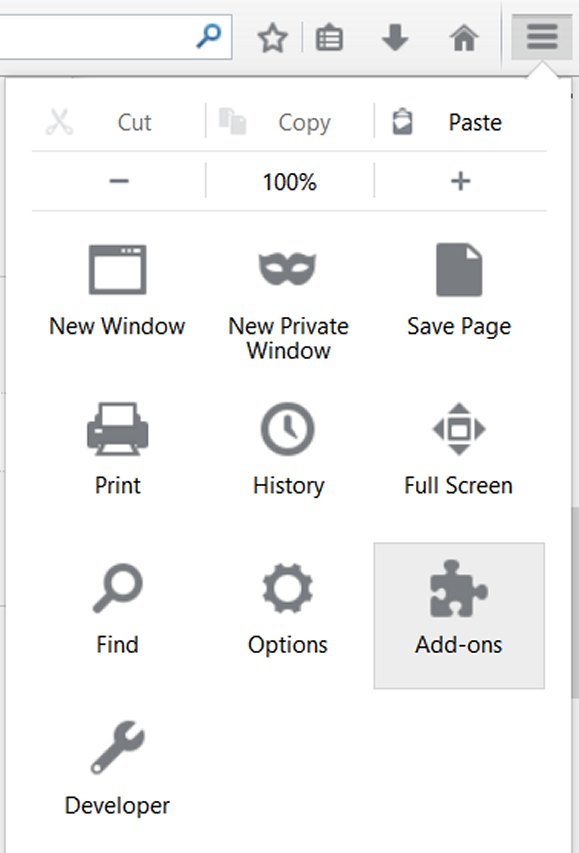Open the hamburger menu button

541,38
